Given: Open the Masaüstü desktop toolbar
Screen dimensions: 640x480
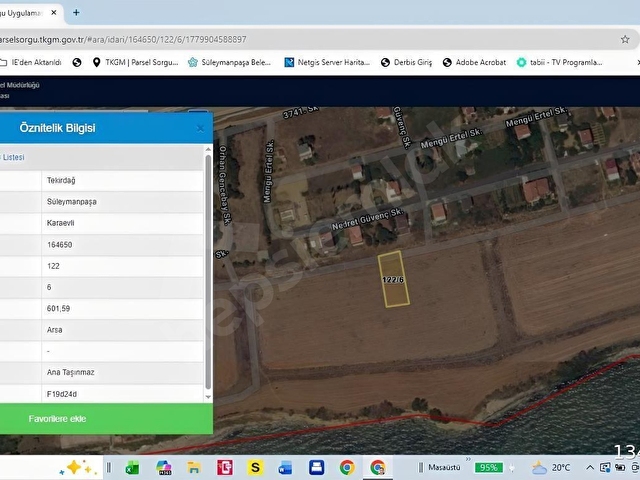Looking at the screenshot, I should [x=444, y=468].
